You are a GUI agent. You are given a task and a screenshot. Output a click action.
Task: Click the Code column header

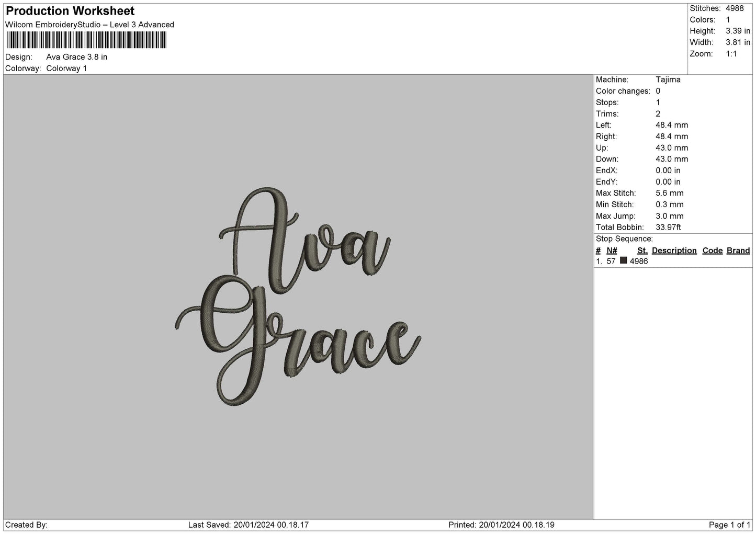(713, 251)
